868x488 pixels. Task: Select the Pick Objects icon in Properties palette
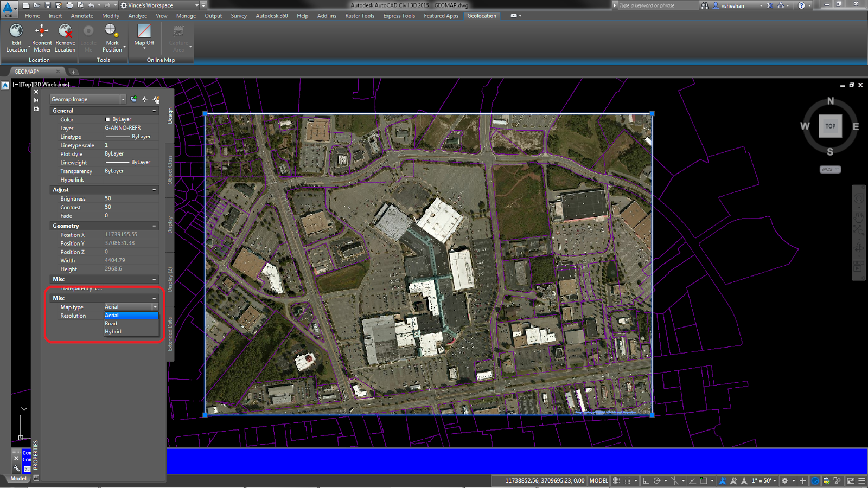click(x=145, y=99)
